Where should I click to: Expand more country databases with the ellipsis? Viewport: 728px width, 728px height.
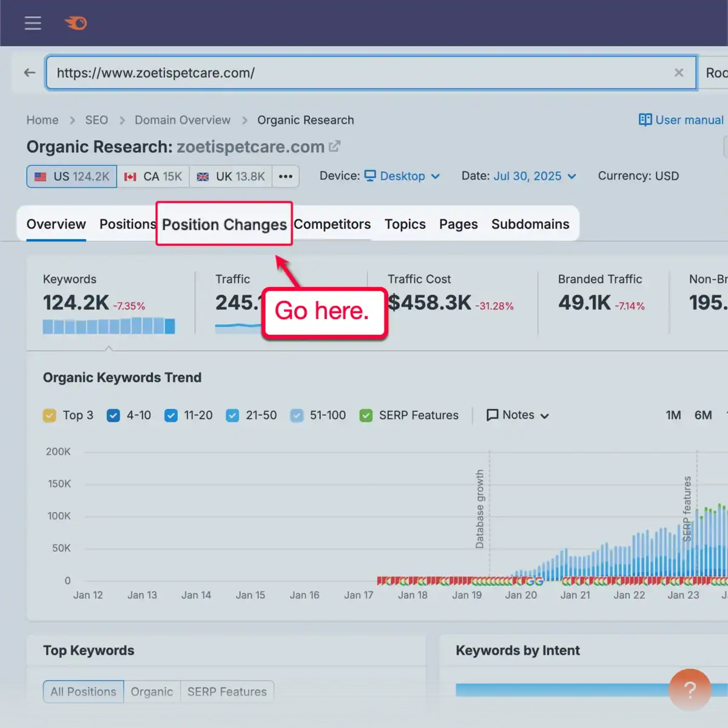pyautogui.click(x=285, y=176)
